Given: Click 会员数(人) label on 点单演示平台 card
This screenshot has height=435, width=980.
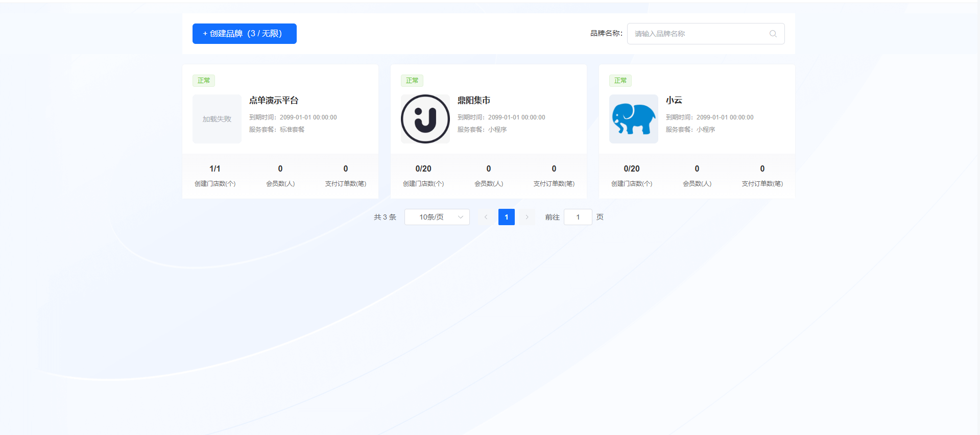Looking at the screenshot, I should coord(280,184).
